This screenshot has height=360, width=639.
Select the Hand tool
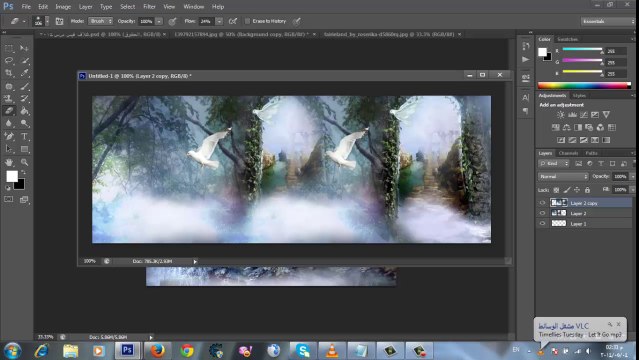(9, 162)
